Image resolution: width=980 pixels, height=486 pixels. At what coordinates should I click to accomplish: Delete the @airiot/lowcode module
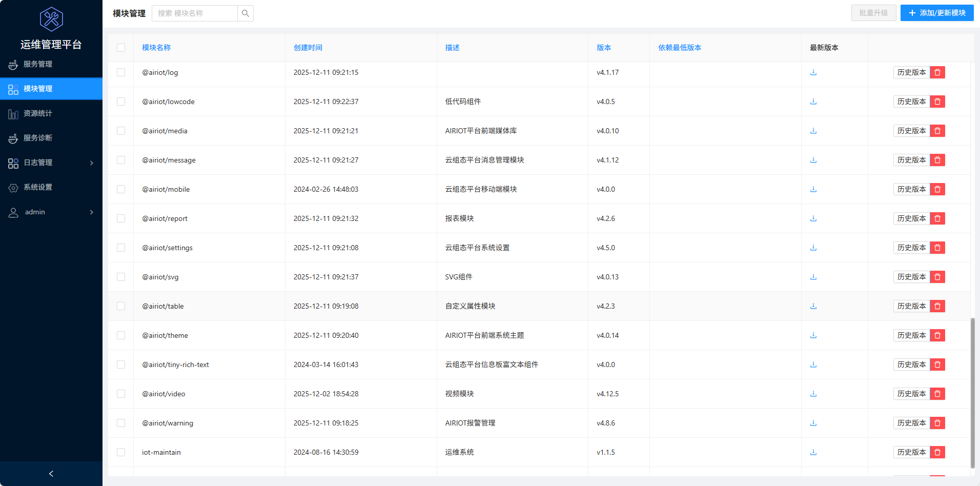pos(937,102)
